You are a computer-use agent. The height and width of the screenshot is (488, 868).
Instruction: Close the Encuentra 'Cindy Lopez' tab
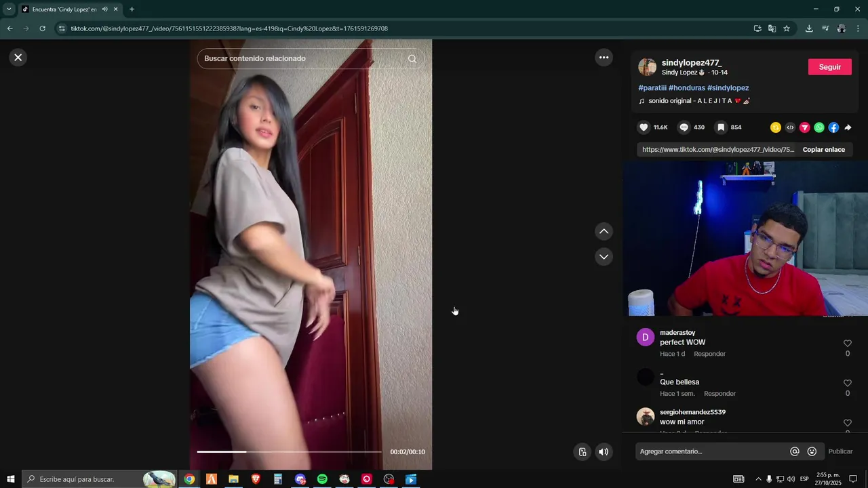[x=115, y=9]
